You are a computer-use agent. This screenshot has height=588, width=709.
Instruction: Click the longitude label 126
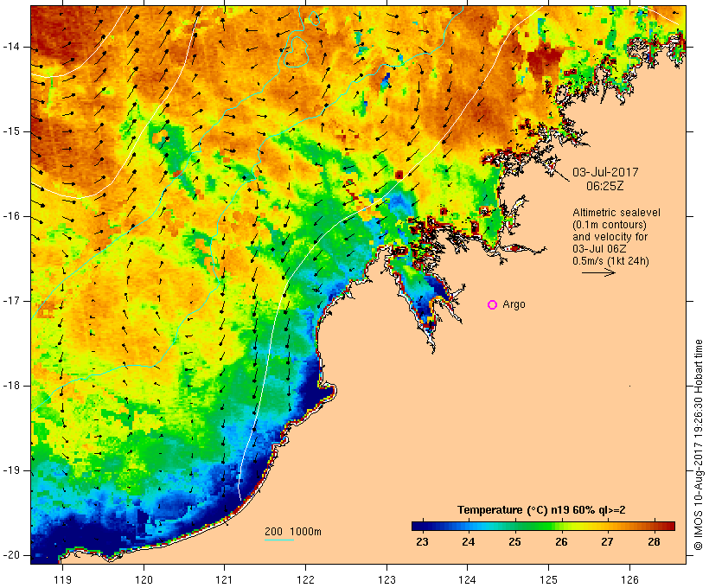[629, 579]
